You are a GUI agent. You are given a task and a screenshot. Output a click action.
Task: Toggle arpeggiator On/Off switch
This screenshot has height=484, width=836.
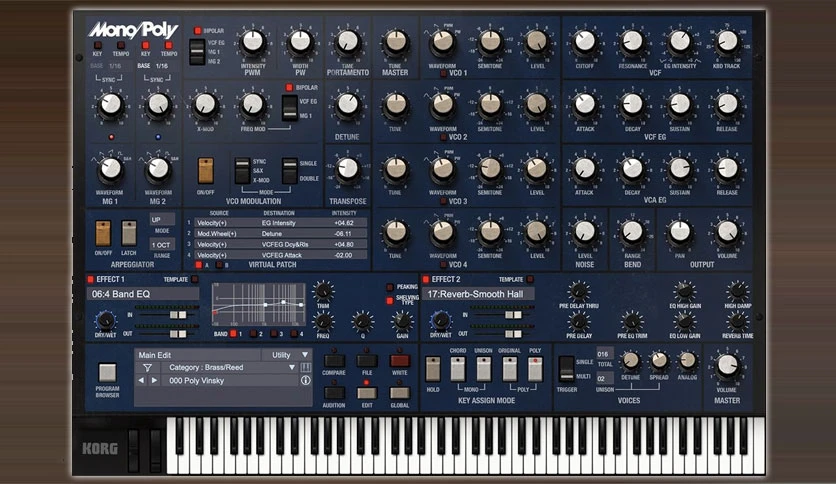103,233
